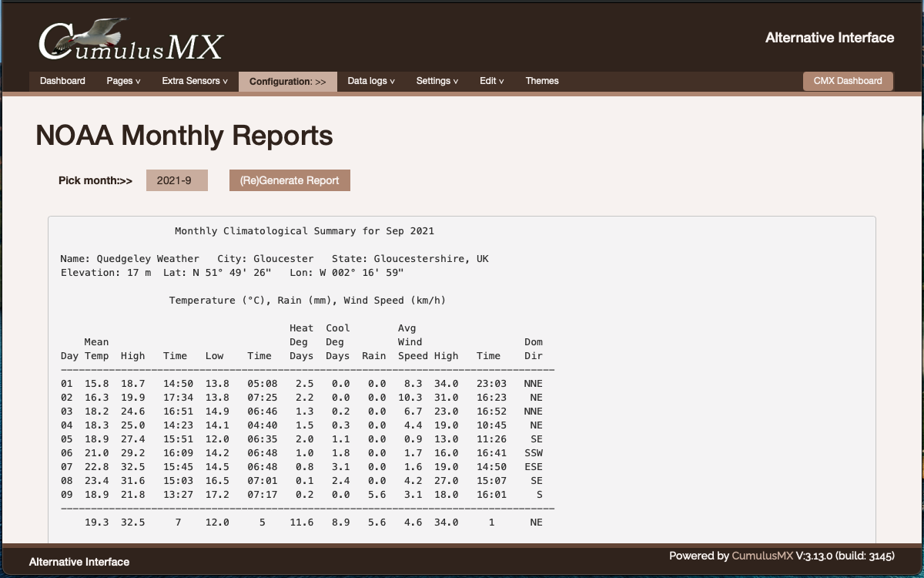Click the Alternative Interface header title
Viewport: 924px width, 578px height.
[x=829, y=38]
